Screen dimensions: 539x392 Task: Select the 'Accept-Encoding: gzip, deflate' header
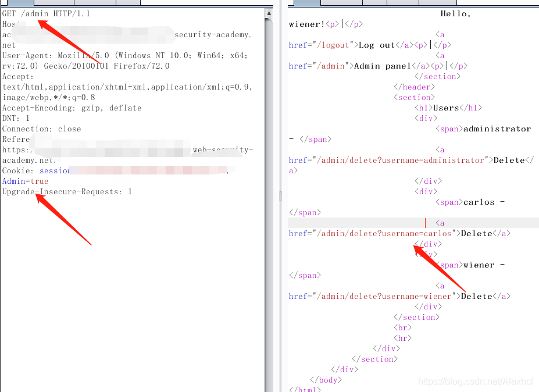pyautogui.click(x=72, y=108)
